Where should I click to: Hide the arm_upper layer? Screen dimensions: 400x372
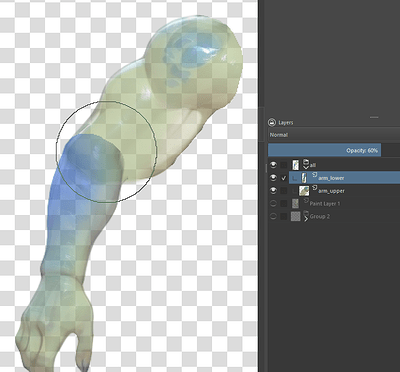point(273,191)
